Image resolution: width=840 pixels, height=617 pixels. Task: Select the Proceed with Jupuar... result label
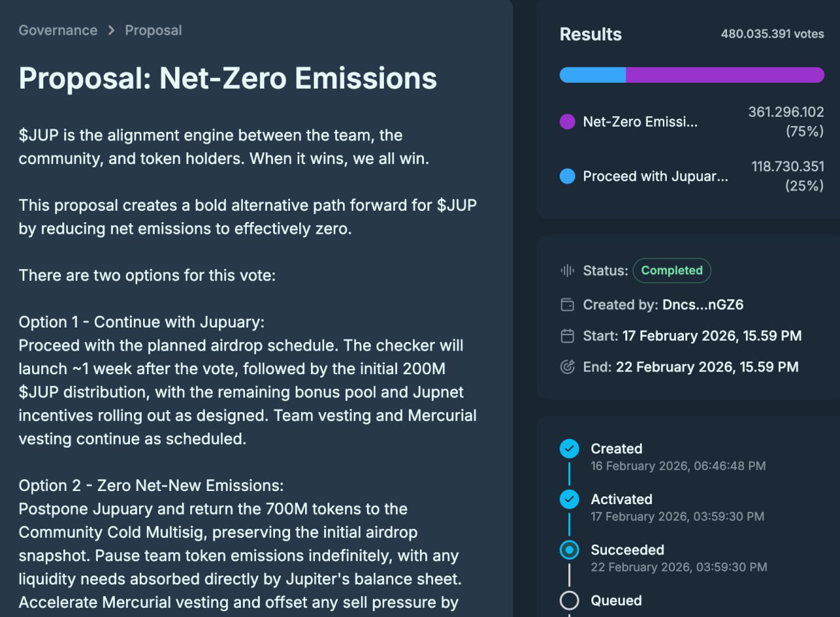click(655, 177)
